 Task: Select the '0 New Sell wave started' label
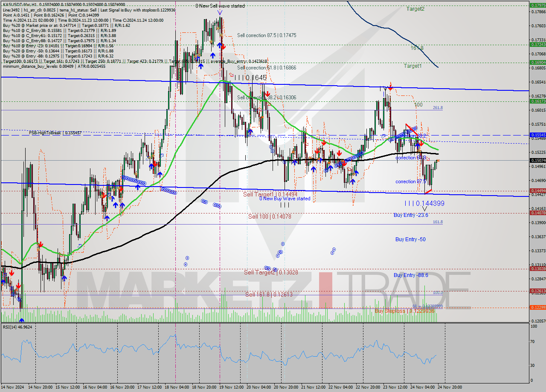220,6
